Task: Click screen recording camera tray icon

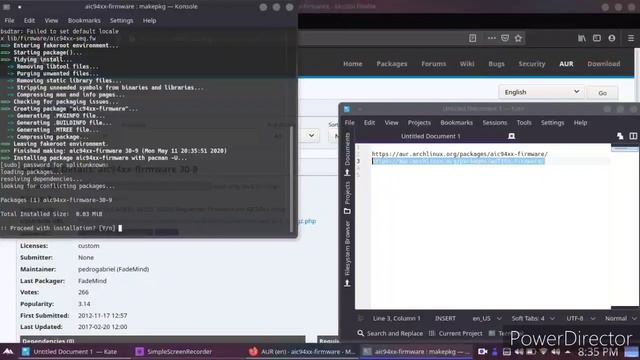Action: click(x=482, y=351)
